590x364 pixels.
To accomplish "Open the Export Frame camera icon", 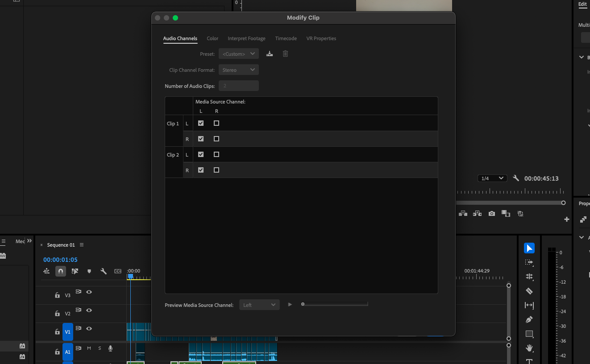I will point(491,213).
